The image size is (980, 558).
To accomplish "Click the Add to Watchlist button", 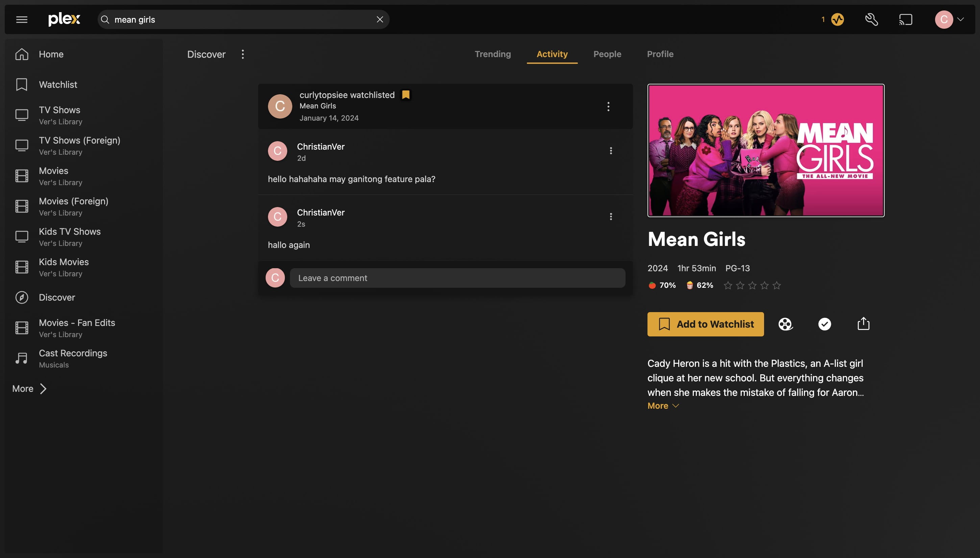I will [x=706, y=325].
